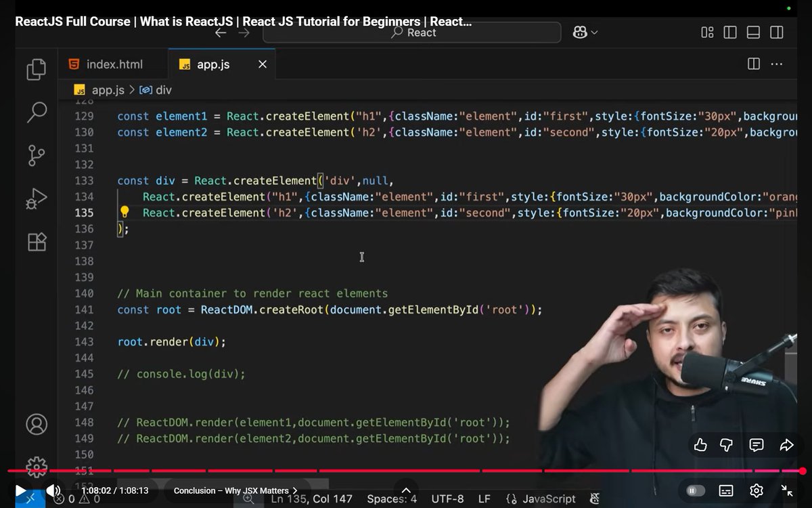The width and height of the screenshot is (812, 508).
Task: Expand the browser profiles dropdown chevron
Action: 593,32
